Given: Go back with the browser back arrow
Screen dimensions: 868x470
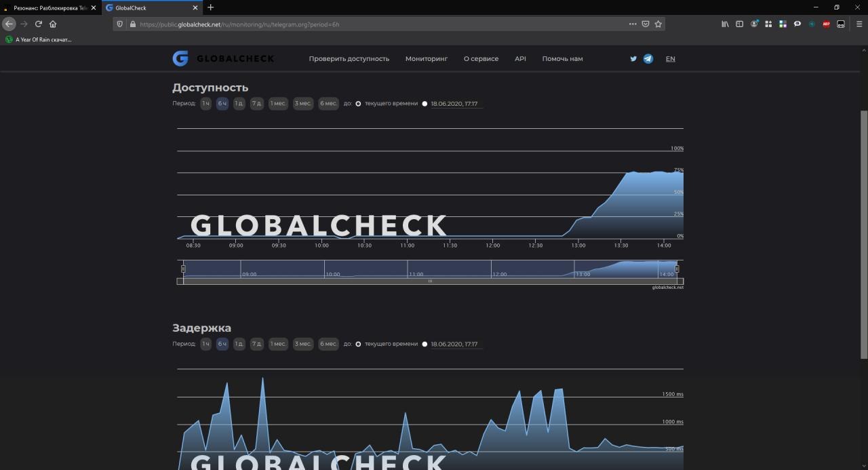Looking at the screenshot, I should (x=9, y=24).
